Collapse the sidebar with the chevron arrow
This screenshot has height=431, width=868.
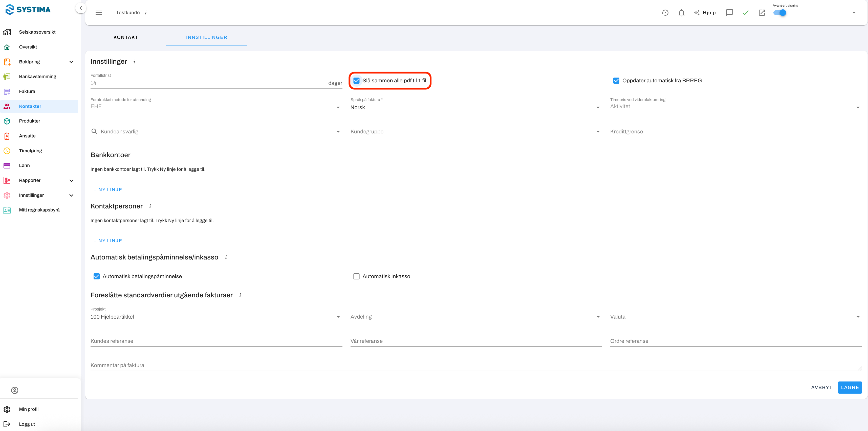pos(81,8)
